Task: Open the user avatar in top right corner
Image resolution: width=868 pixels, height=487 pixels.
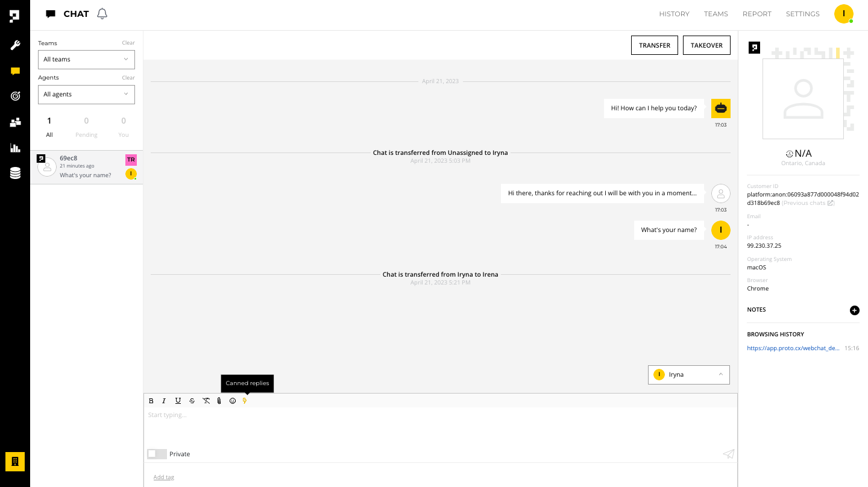Action: point(843,14)
